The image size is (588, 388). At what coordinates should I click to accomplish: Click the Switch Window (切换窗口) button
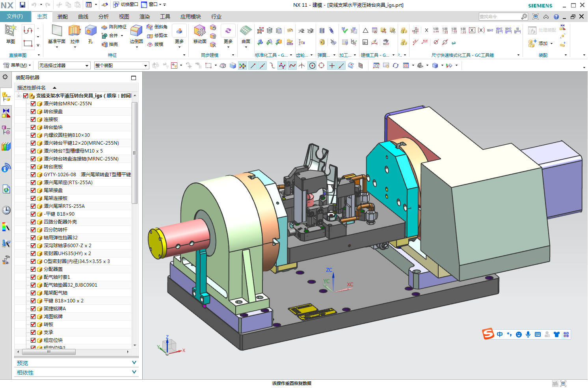[x=126, y=5]
